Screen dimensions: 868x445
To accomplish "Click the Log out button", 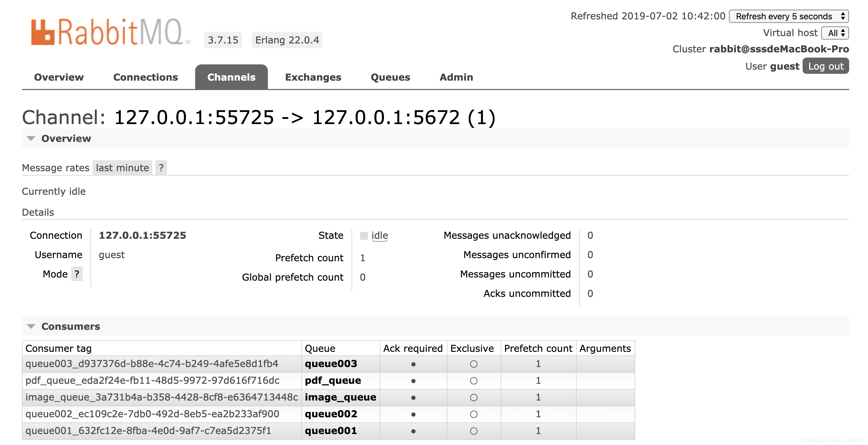I will point(826,66).
